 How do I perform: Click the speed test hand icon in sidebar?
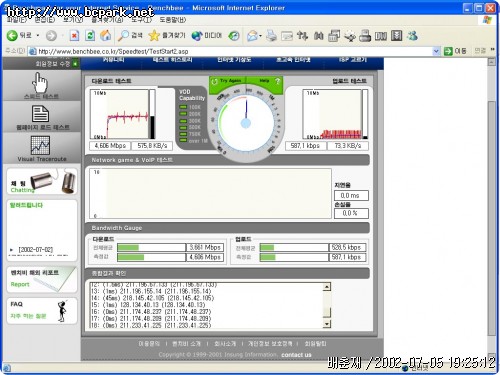tap(40, 83)
